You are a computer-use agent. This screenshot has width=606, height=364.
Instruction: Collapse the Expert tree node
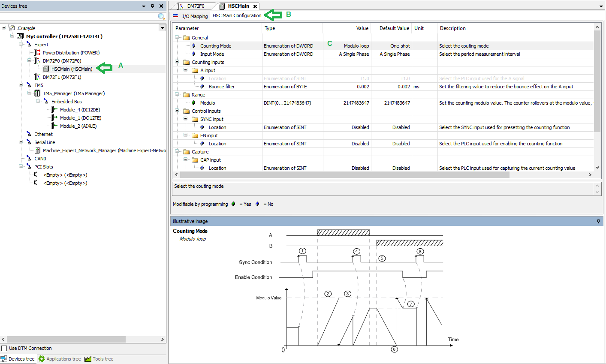(21, 44)
